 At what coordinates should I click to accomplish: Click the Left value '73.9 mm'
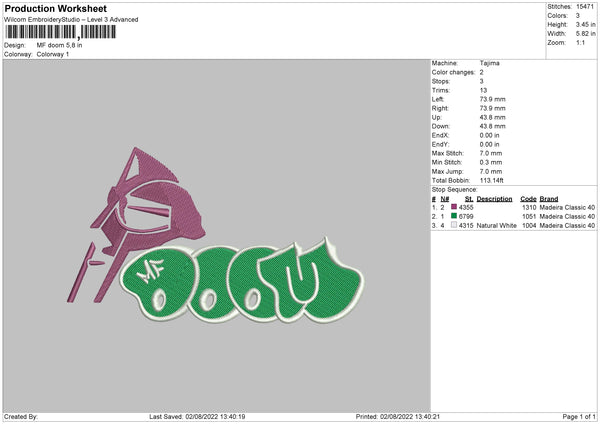[492, 99]
